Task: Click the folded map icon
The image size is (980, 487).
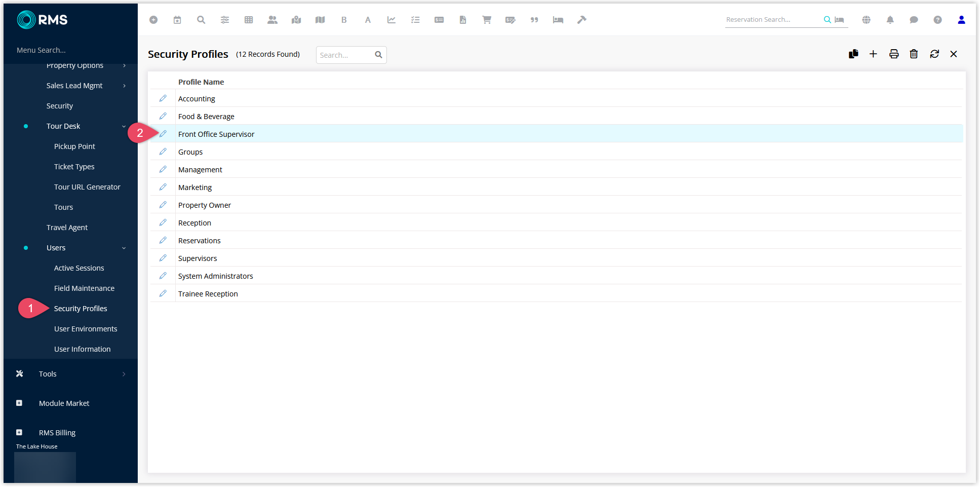Action: pyautogui.click(x=320, y=20)
